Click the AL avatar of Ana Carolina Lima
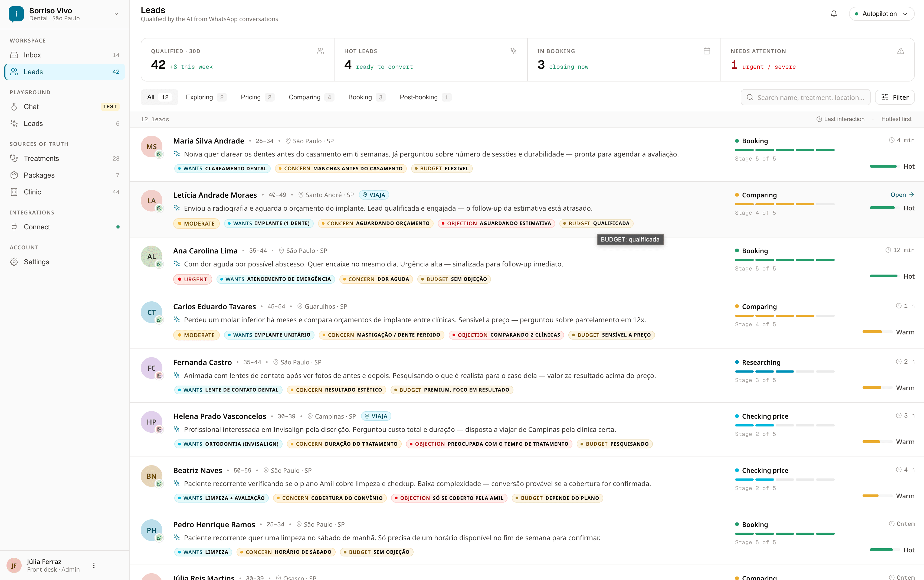The image size is (924, 580). point(152,256)
